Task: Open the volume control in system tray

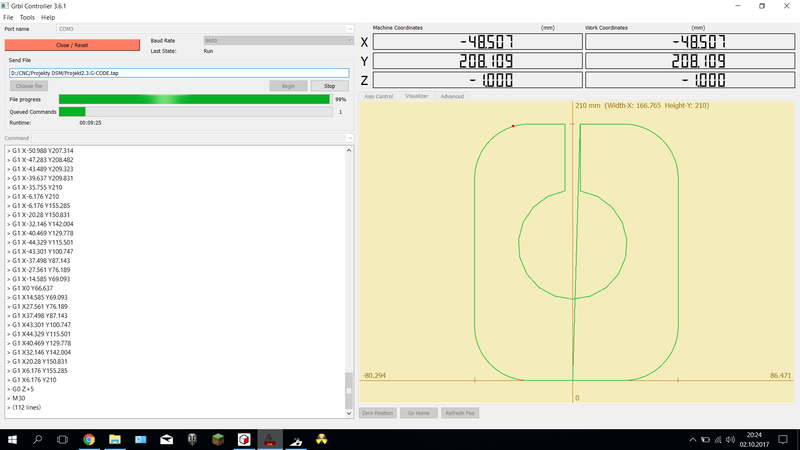Action: (x=731, y=439)
